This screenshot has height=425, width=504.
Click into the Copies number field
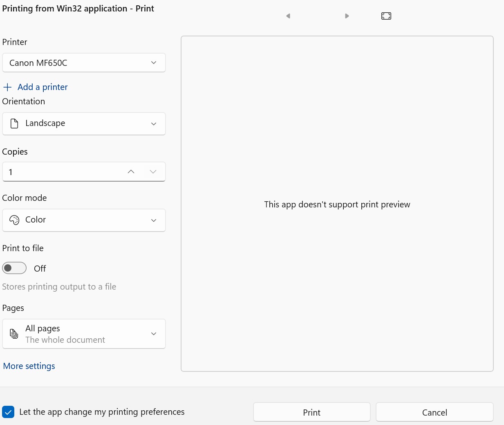click(61, 172)
